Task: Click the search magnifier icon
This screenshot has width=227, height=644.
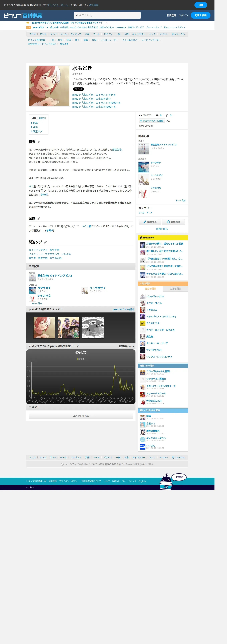Action: [x=77, y=16]
